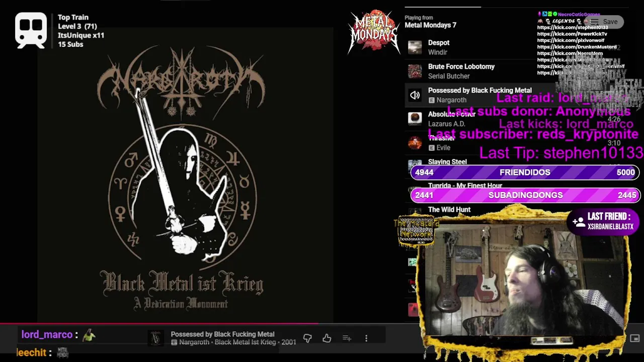Open Serial Butcher artist link
644x362 pixels.
click(x=449, y=76)
